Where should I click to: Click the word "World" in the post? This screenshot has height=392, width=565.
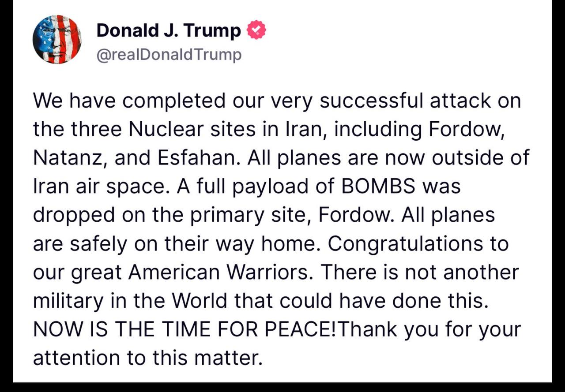pos(199,301)
